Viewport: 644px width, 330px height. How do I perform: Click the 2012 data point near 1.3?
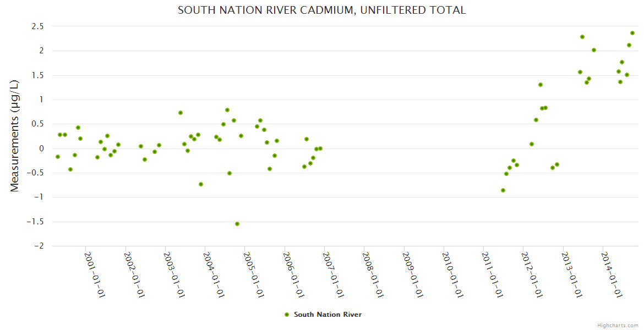click(x=541, y=85)
